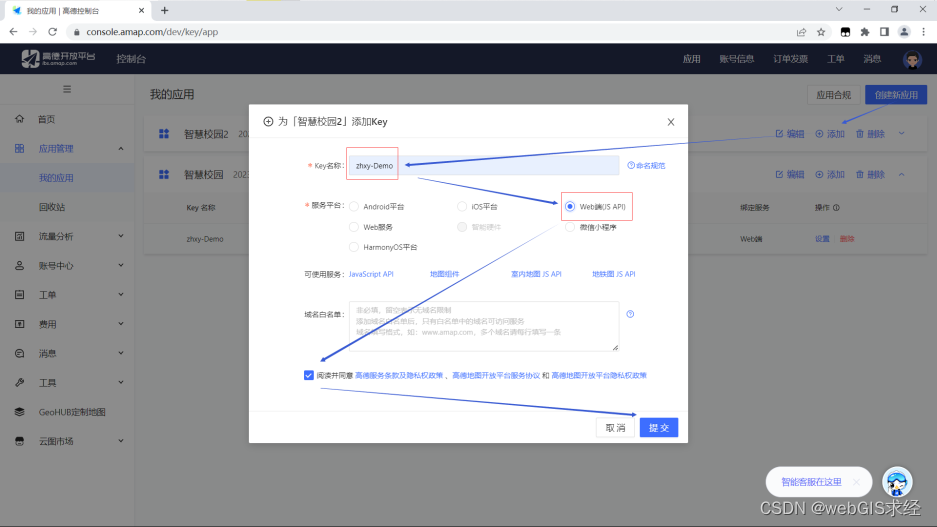Select the Web端(JS API) radio button
The height and width of the screenshot is (527, 937).
[570, 207]
